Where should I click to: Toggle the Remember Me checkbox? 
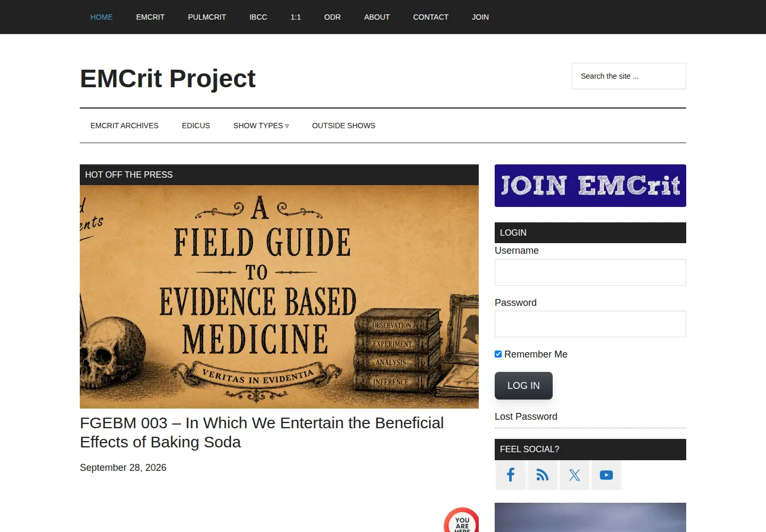coord(498,354)
